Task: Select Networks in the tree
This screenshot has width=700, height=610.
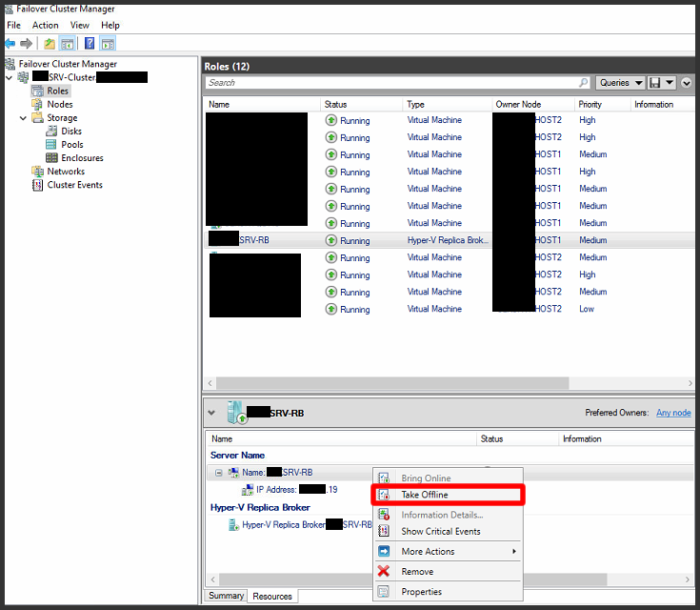Action: coord(66,172)
